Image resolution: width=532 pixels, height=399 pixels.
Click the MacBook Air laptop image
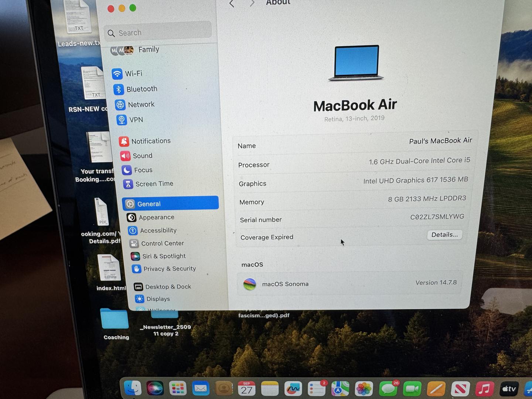(x=356, y=63)
